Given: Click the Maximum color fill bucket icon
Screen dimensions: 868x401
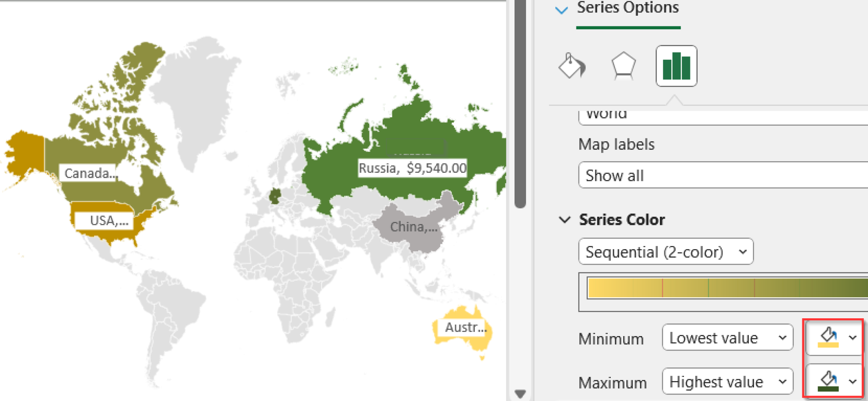Looking at the screenshot, I should (x=827, y=381).
